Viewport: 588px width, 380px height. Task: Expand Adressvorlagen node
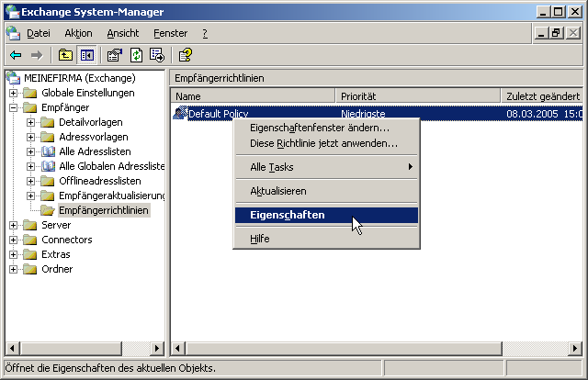click(30, 137)
